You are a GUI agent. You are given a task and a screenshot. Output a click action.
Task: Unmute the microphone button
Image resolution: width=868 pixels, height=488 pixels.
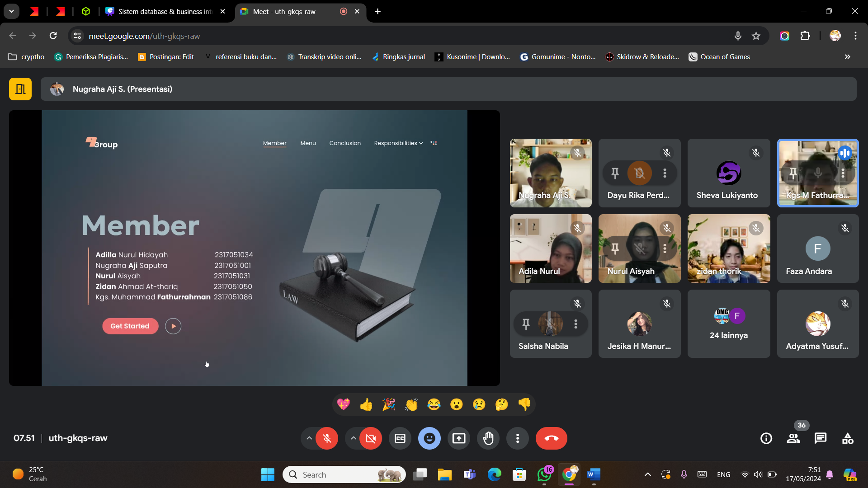327,438
